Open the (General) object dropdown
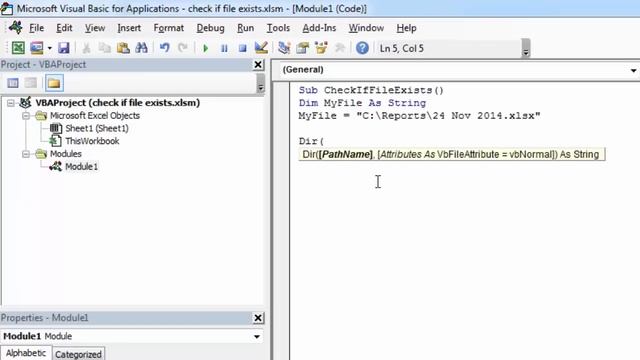This screenshot has height=360, width=640. coord(633,70)
